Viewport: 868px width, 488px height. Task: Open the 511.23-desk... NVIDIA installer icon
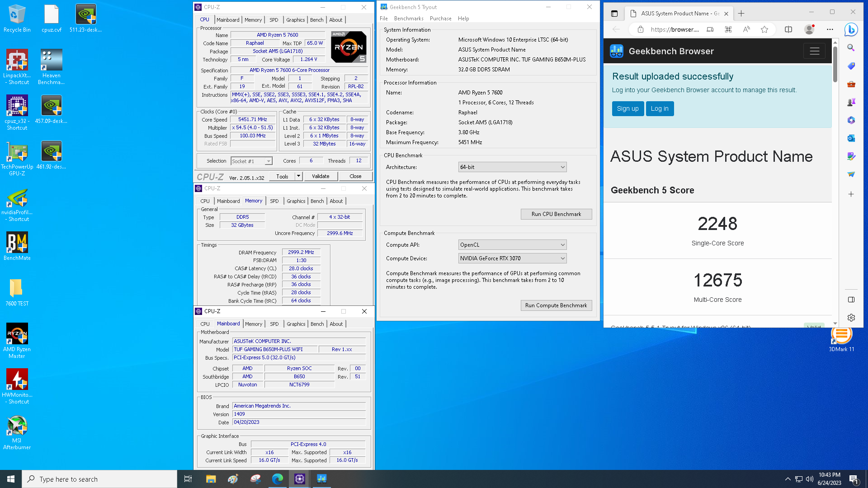click(85, 19)
